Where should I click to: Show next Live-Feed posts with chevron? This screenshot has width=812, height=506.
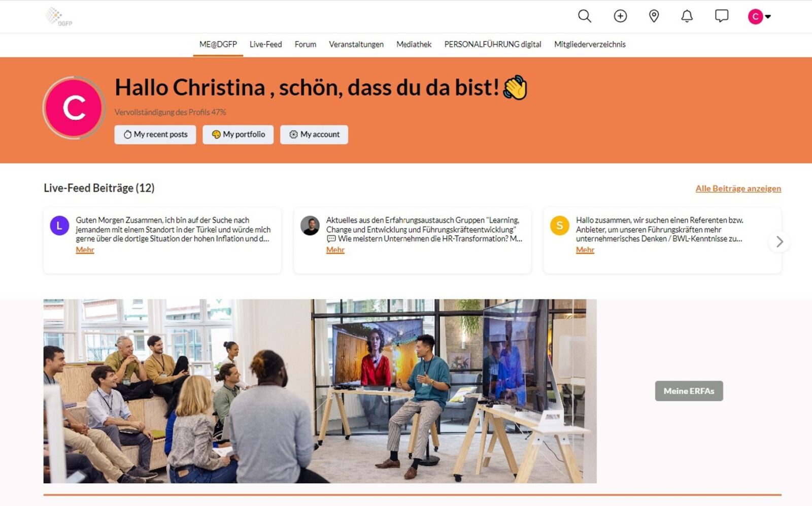(780, 242)
